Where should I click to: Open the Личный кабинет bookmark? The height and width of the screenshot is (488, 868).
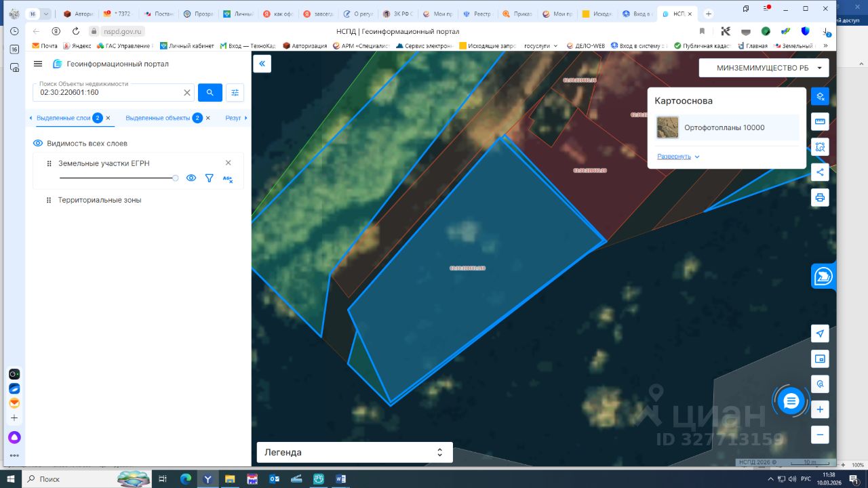187,46
